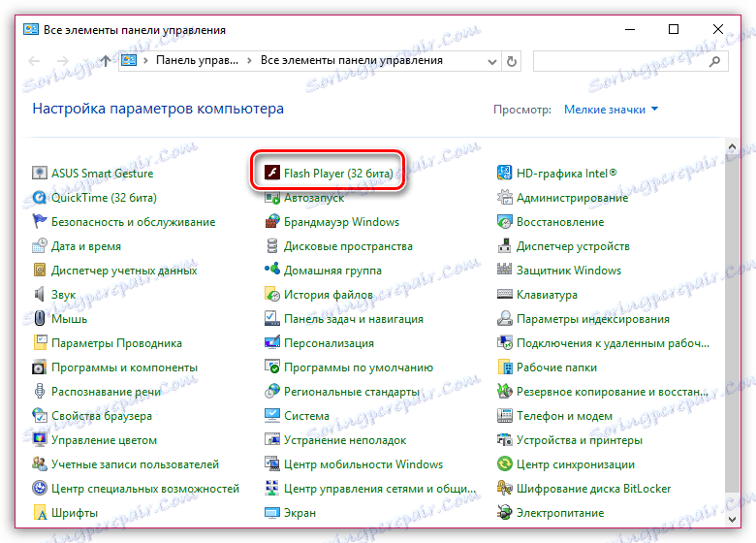Open Устройства и принтеры icon
Image resolution: width=756 pixels, height=543 pixels.
click(x=504, y=440)
